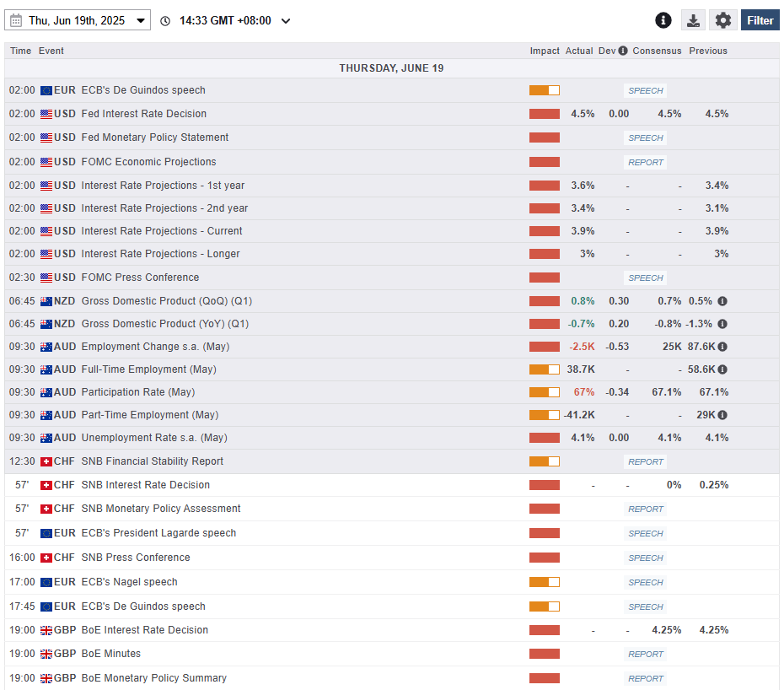
Task: Click previous value 0.25% on SNB Rate Decision
Action: [714, 485]
